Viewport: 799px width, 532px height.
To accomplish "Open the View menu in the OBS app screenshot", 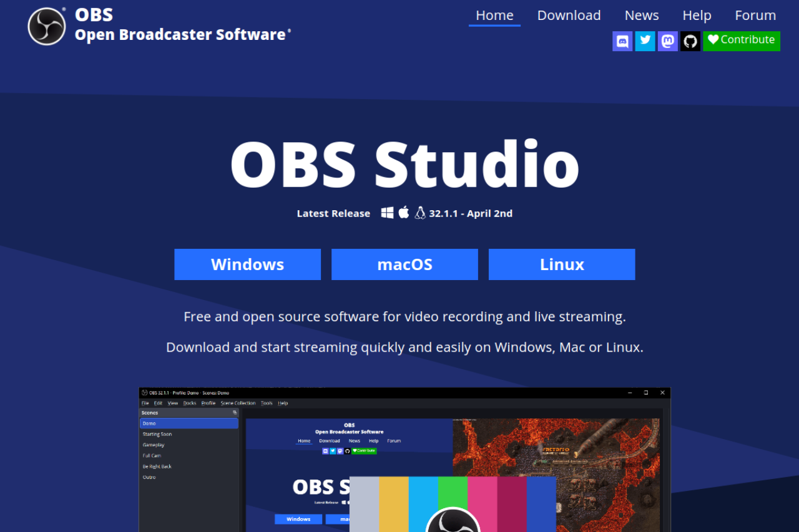I will (173, 404).
